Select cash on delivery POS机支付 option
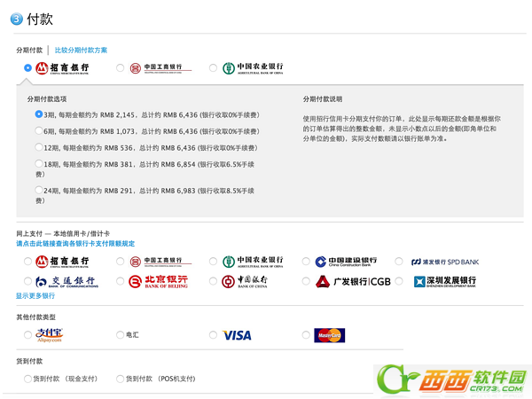This screenshot has height=399, width=532. (120, 379)
